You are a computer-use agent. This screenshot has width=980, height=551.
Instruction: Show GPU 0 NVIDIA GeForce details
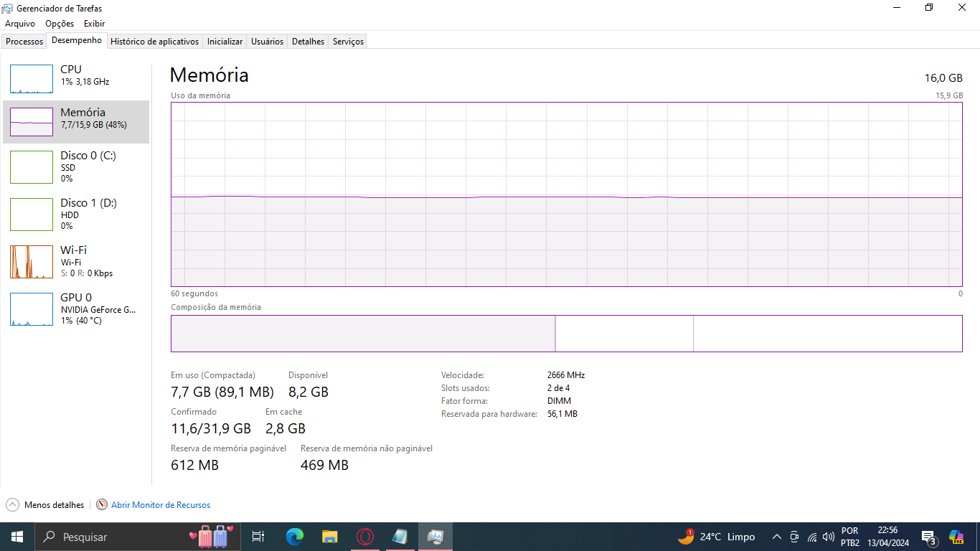click(x=76, y=309)
